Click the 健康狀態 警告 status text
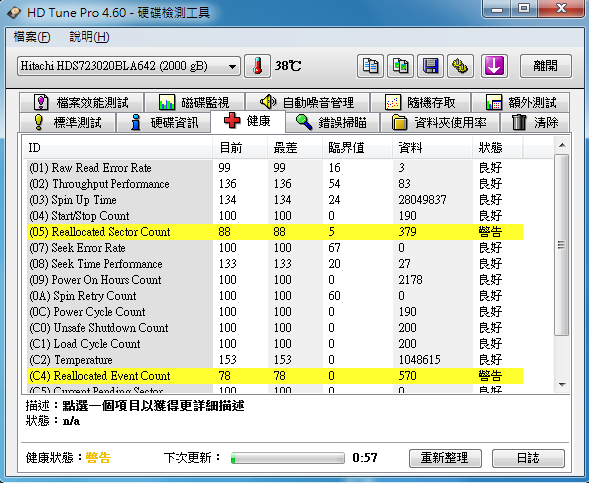 [98, 458]
